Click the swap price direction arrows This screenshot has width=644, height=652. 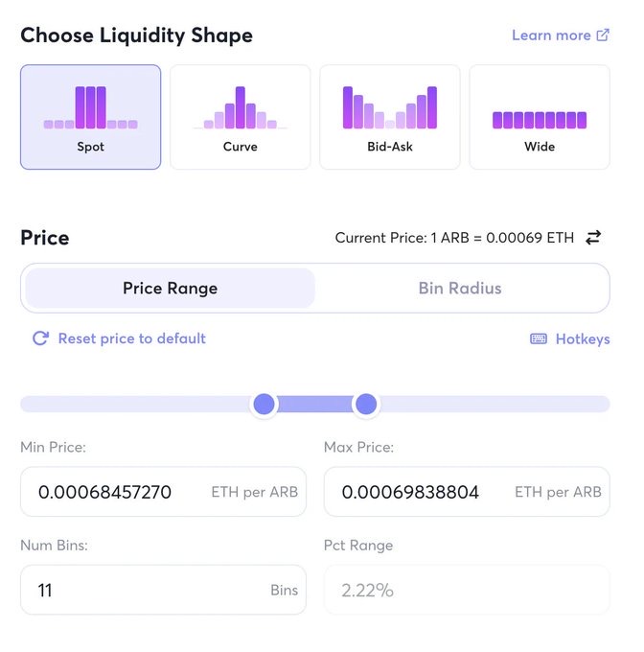594,238
